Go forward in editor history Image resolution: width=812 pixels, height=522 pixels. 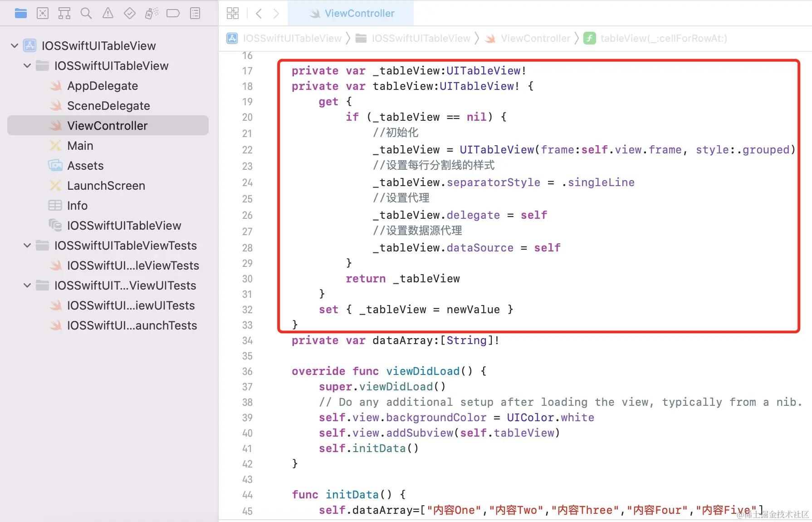pos(276,14)
